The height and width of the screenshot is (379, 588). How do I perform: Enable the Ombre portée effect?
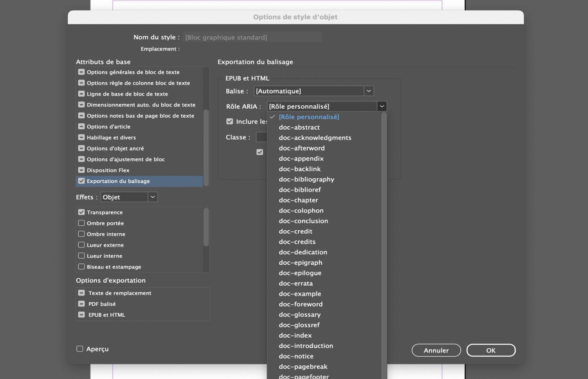(81, 223)
